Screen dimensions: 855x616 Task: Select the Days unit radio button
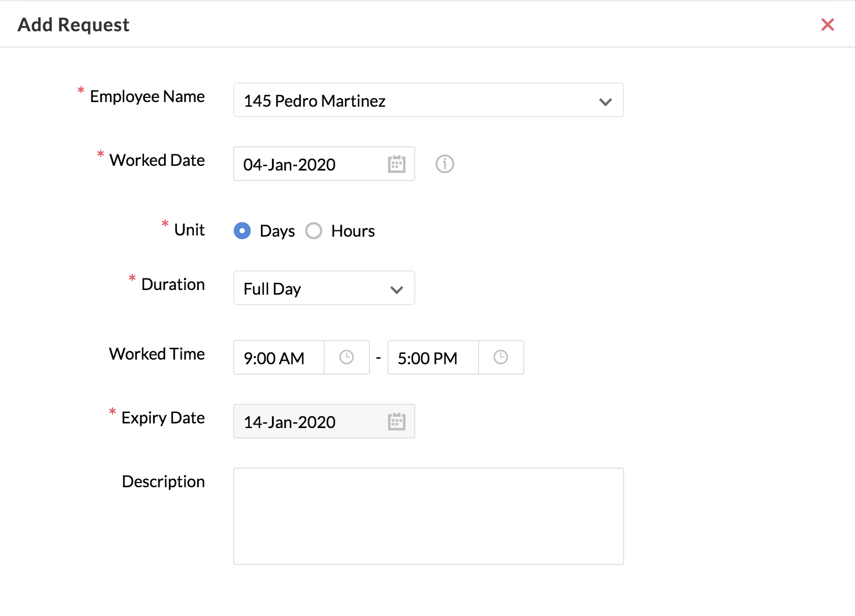point(242,231)
